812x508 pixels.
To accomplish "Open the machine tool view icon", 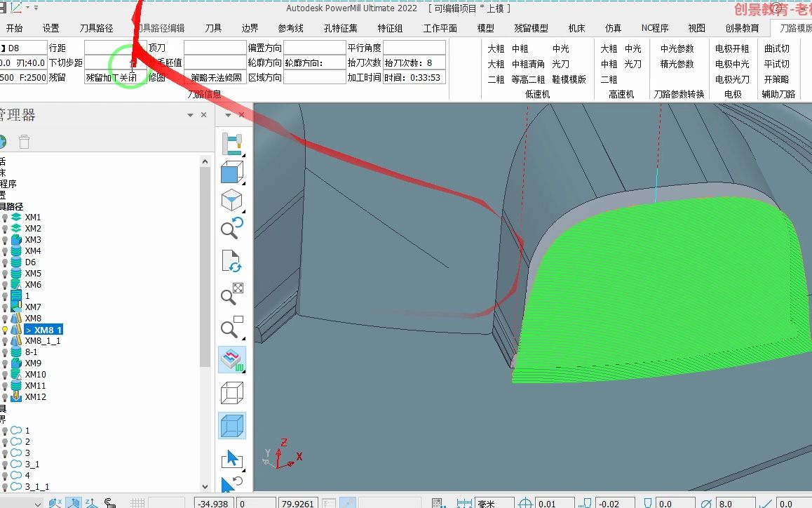I will (x=231, y=144).
